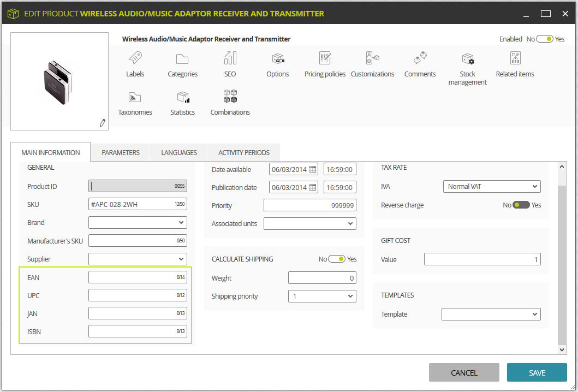
Task: Open the Related items icon
Action: pos(515,58)
